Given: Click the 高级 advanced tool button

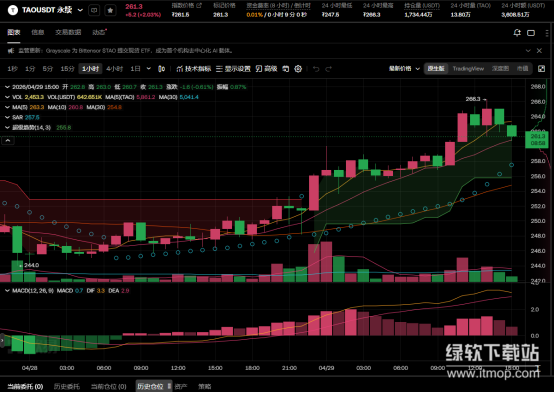Looking at the screenshot, I should coord(266,69).
